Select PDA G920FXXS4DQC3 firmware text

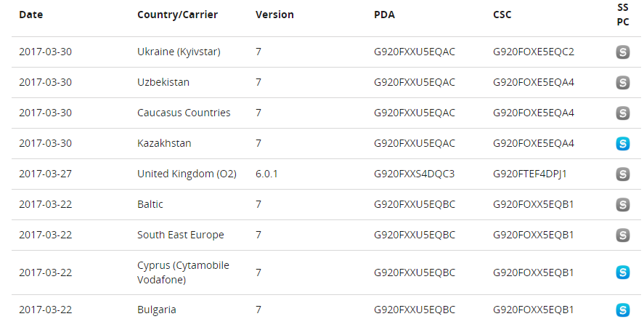click(x=415, y=174)
